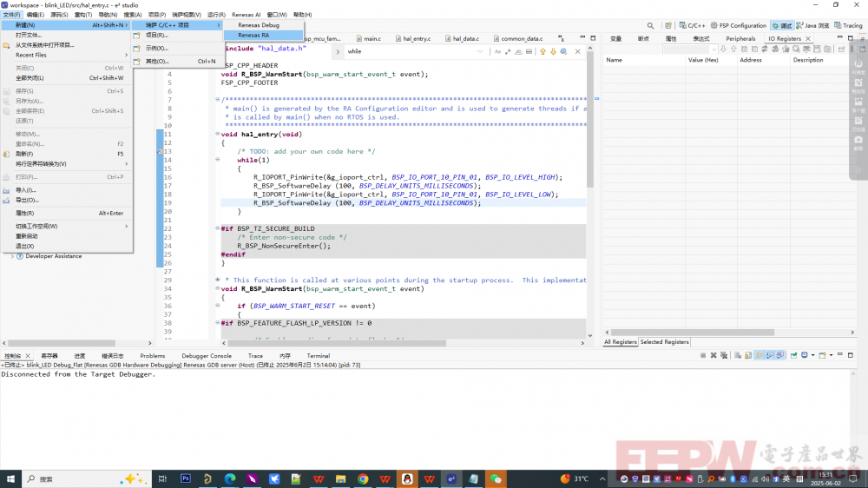Open the find history dropdown arrow

pos(479,51)
